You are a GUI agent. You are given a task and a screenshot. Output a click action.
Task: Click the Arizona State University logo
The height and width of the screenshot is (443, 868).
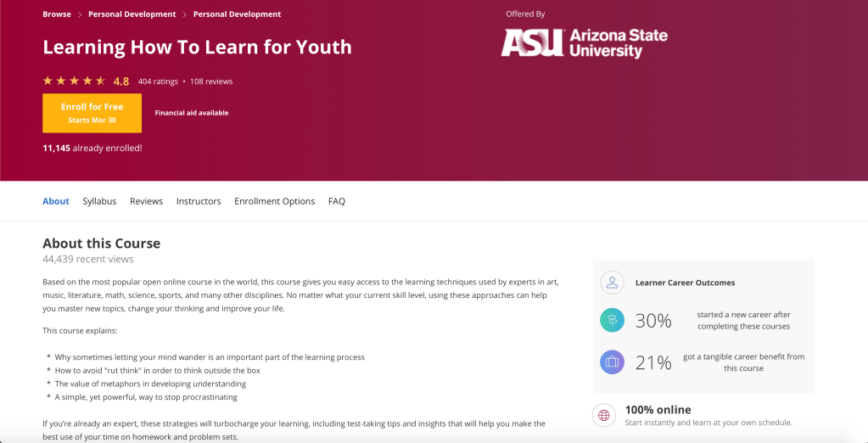(584, 43)
